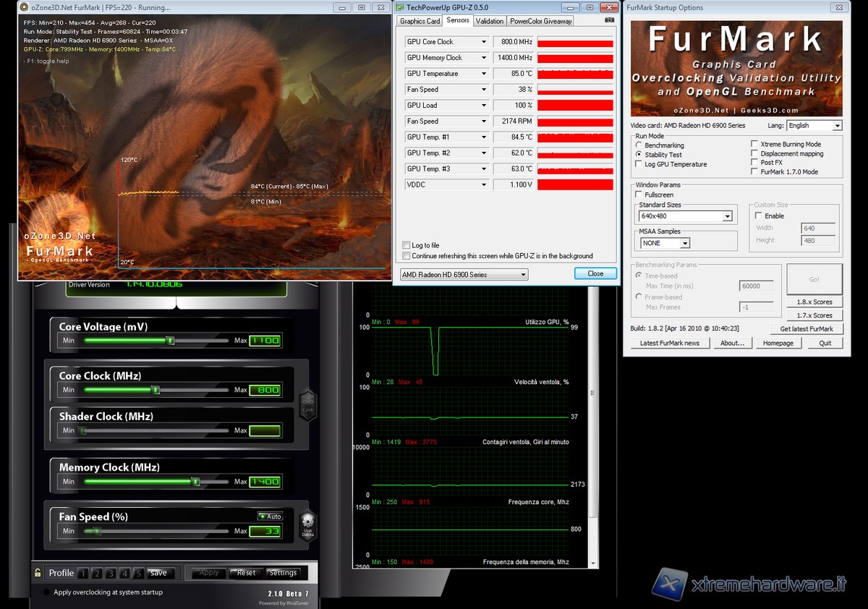Open the PowerColor Giveaway tab
The height and width of the screenshot is (609, 868).
(541, 21)
